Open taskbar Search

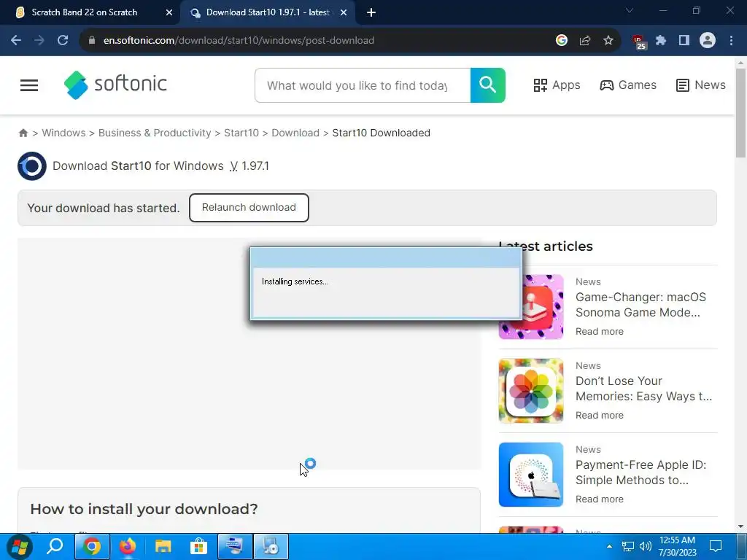[55, 546]
